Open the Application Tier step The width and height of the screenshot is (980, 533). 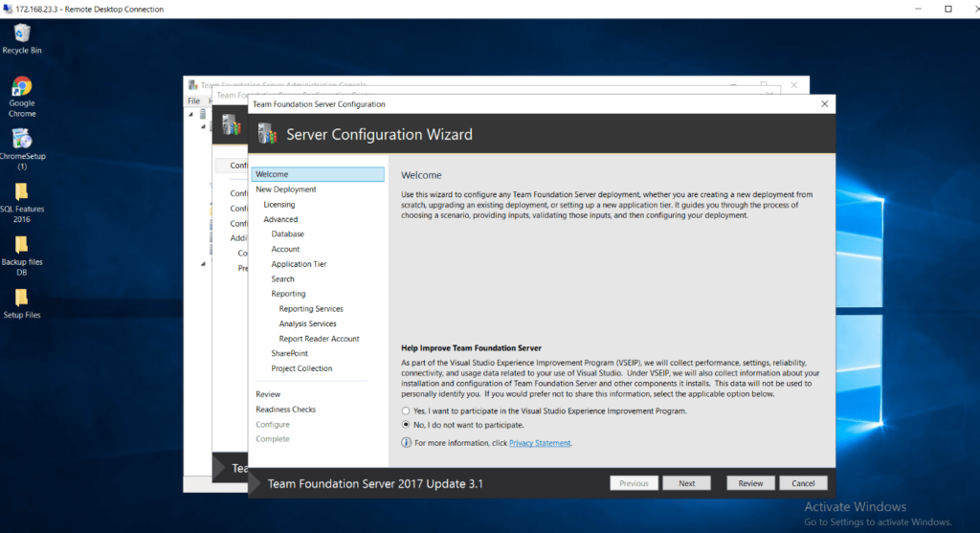pyautogui.click(x=299, y=264)
